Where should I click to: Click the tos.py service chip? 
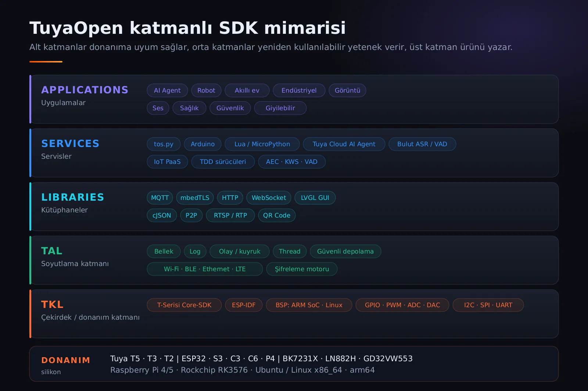point(164,144)
